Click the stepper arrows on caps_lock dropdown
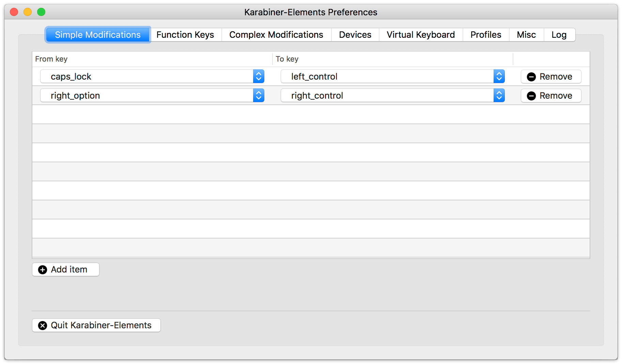 (x=259, y=77)
